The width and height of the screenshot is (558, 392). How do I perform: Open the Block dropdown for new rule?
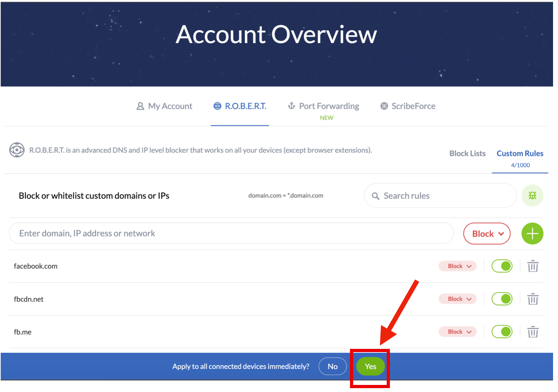pos(487,234)
